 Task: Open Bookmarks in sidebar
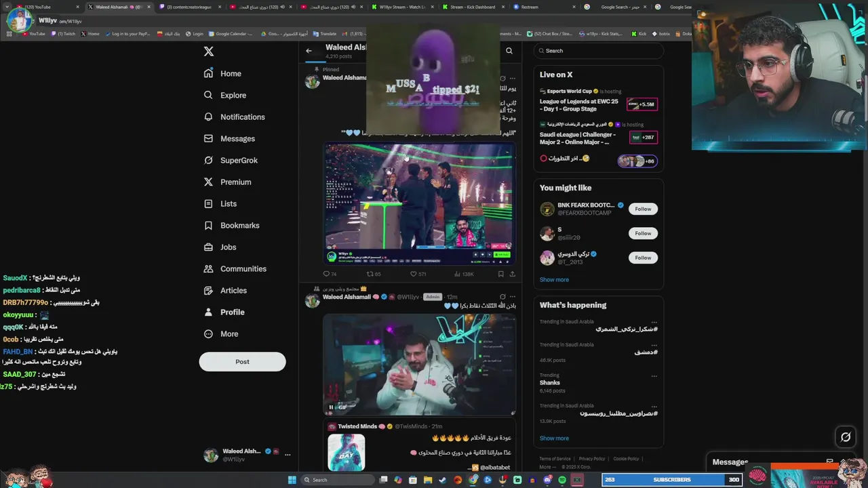pos(231,225)
